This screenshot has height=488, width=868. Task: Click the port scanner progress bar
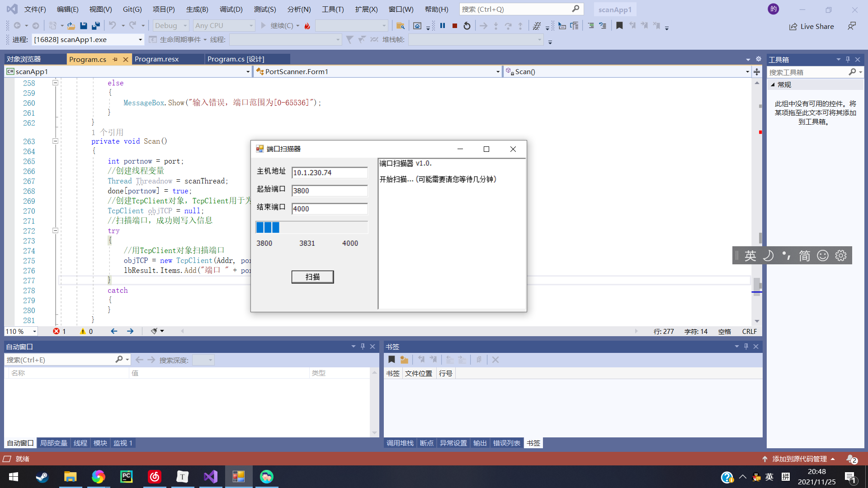coord(312,227)
